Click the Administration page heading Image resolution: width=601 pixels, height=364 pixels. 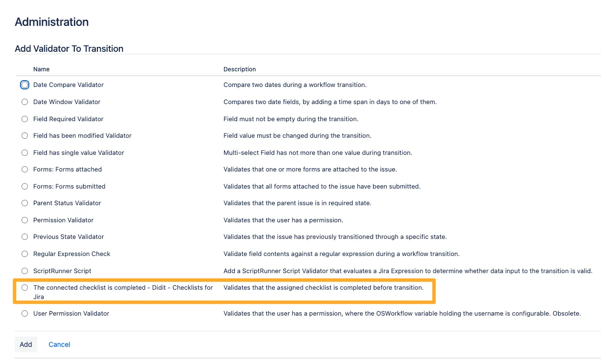(52, 22)
